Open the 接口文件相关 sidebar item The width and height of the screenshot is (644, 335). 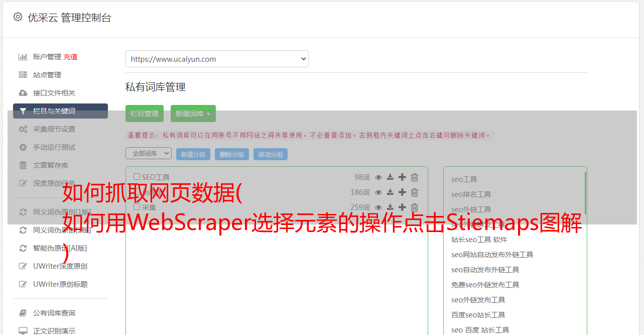54,93
